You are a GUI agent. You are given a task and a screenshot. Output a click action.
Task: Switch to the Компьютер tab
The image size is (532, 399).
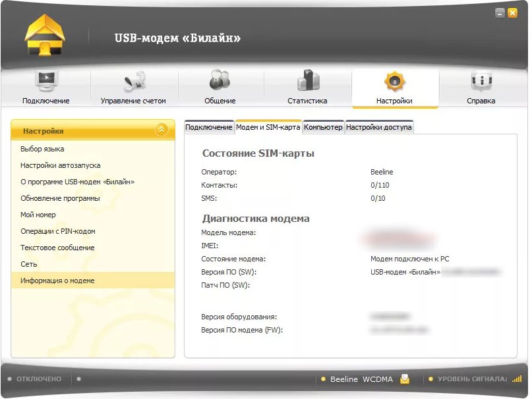[323, 127]
